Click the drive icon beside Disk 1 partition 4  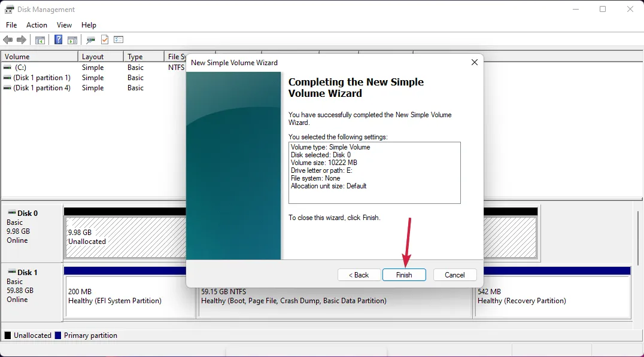[x=7, y=88]
